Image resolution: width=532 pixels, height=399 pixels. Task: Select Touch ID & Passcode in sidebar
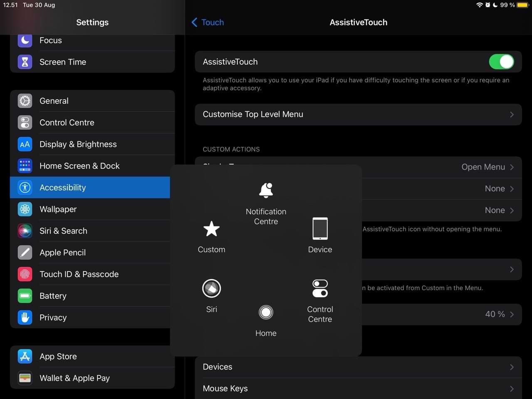90,274
